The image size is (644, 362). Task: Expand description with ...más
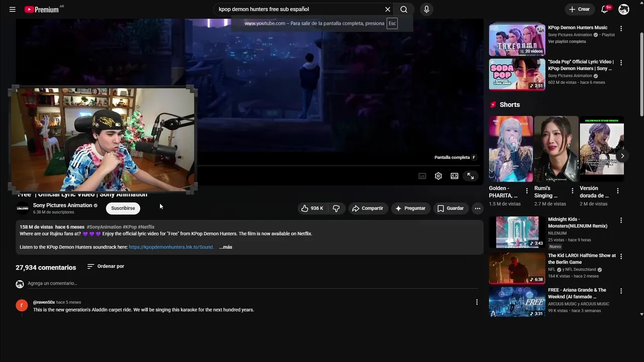click(225, 247)
